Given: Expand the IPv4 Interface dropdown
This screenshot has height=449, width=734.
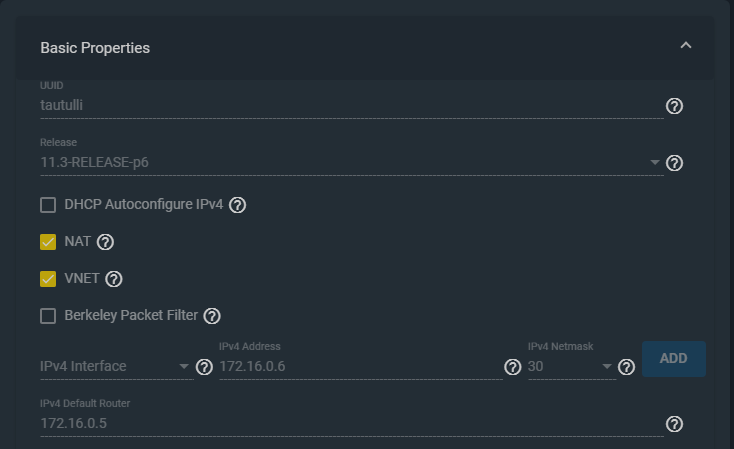Looking at the screenshot, I should (x=117, y=366).
